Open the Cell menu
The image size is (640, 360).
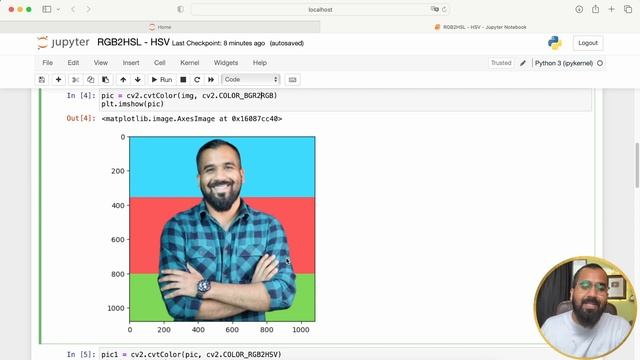tap(160, 63)
